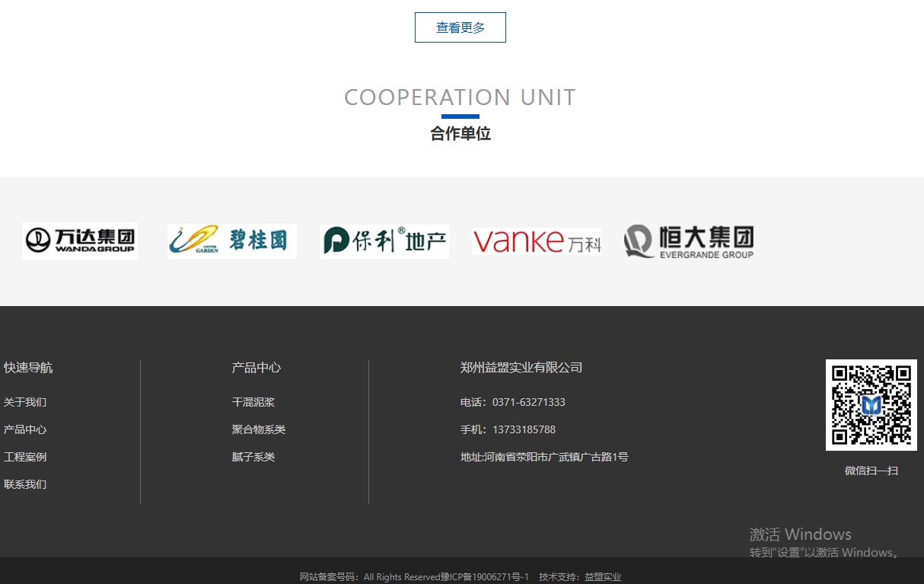This screenshot has height=584, width=924.
Task: Open the 关于我们 footer link
Action: click(x=25, y=402)
